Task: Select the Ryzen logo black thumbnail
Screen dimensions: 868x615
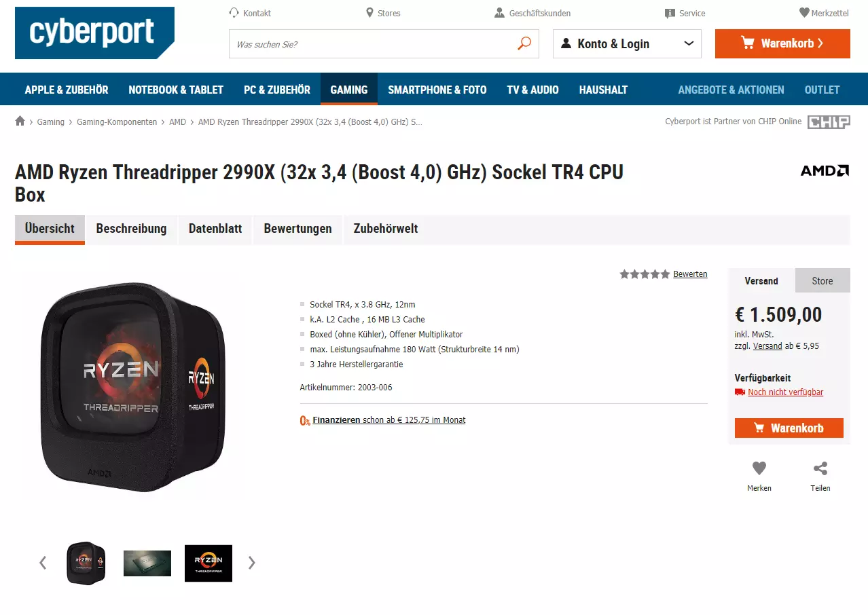Action: point(209,563)
